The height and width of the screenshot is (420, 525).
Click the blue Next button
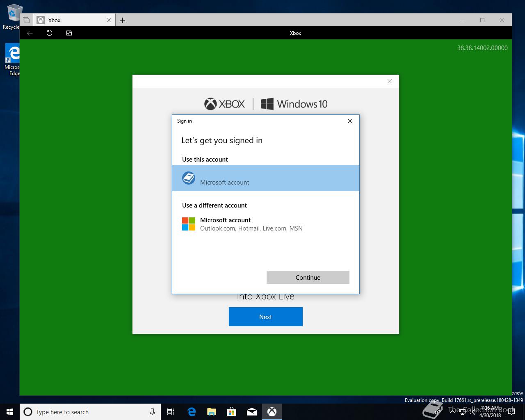point(266,317)
